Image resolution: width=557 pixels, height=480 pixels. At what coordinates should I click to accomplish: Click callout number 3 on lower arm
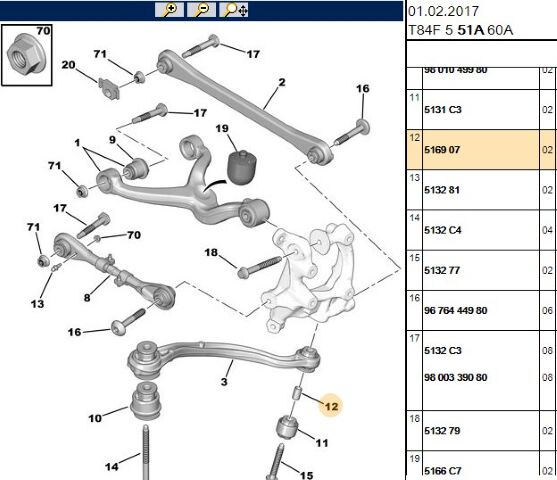coord(224,382)
